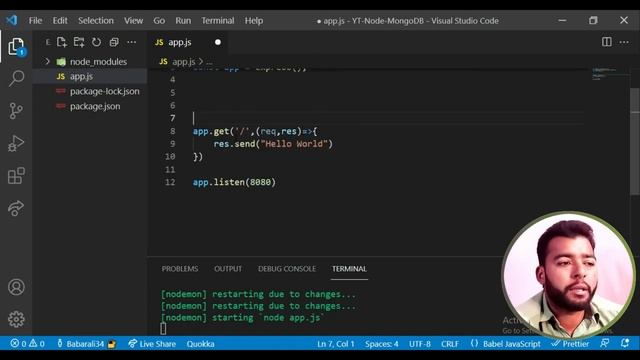Open package.json in explorer
Image resolution: width=640 pixels, height=360 pixels.
pos(90,106)
